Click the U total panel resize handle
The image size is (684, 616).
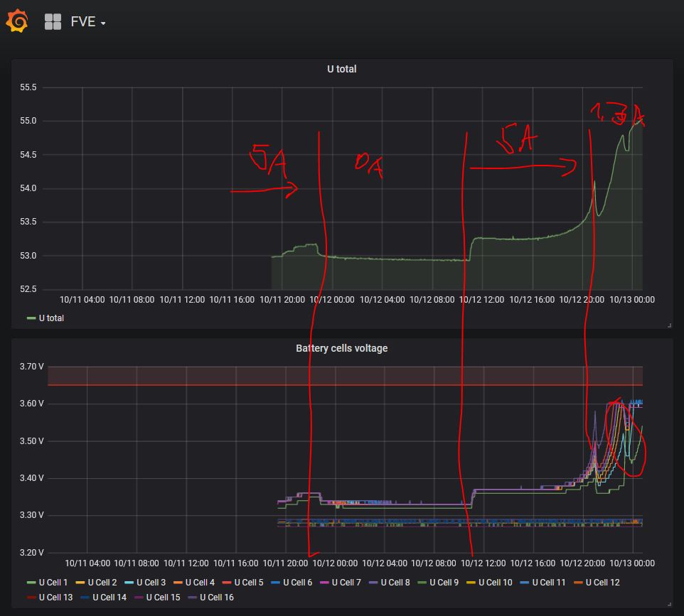point(669,325)
